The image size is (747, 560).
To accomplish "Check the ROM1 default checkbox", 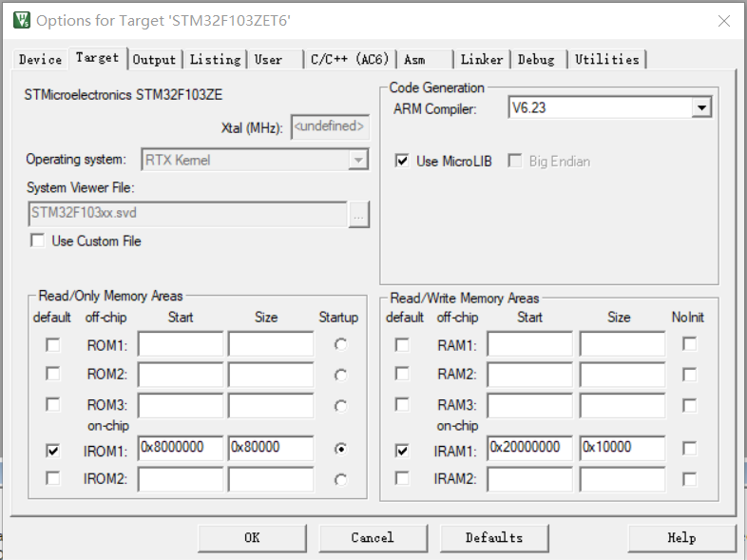I will (x=53, y=344).
